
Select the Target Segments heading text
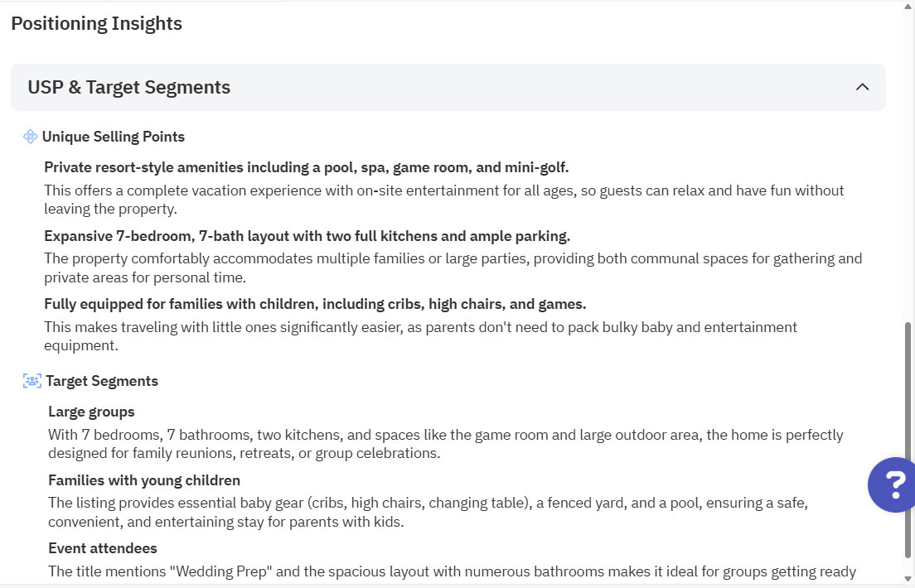pyautogui.click(x=102, y=381)
